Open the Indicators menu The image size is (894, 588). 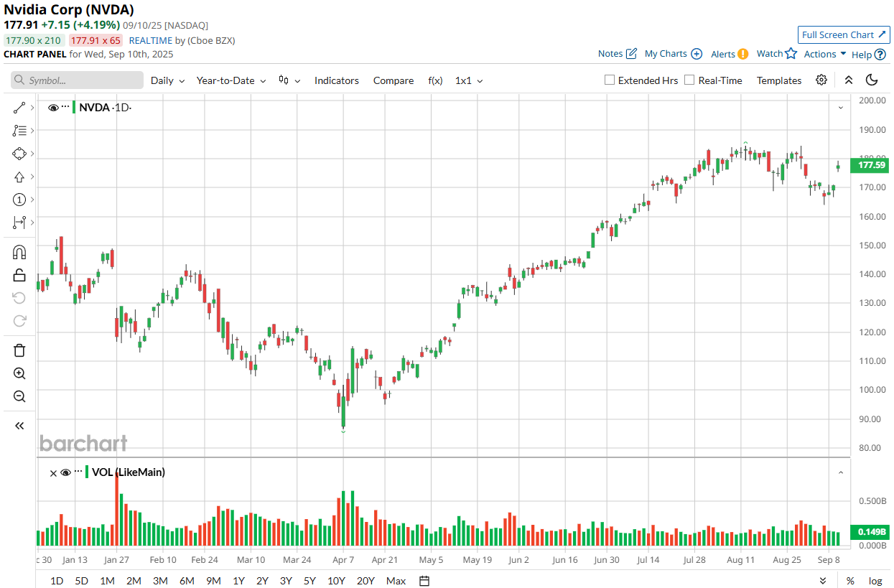click(x=337, y=80)
